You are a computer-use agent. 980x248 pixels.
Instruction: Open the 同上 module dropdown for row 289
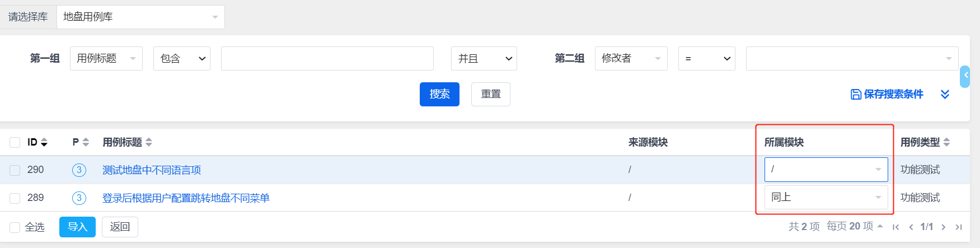click(x=826, y=197)
